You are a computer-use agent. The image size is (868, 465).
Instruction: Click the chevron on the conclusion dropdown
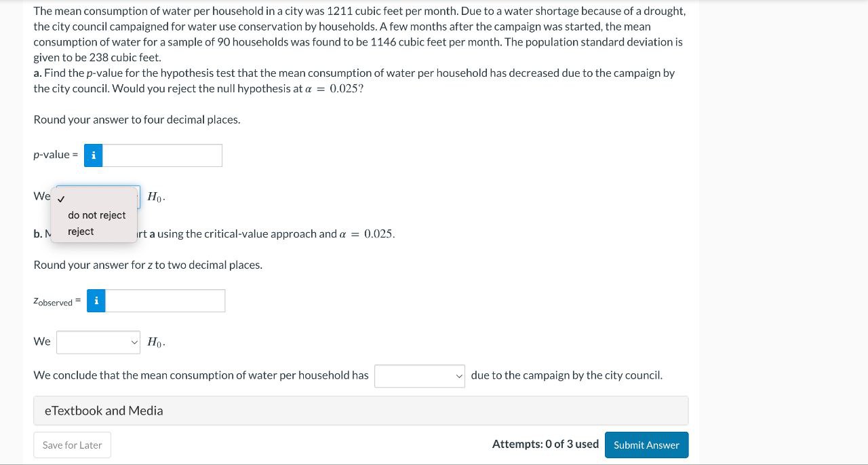[x=458, y=375]
